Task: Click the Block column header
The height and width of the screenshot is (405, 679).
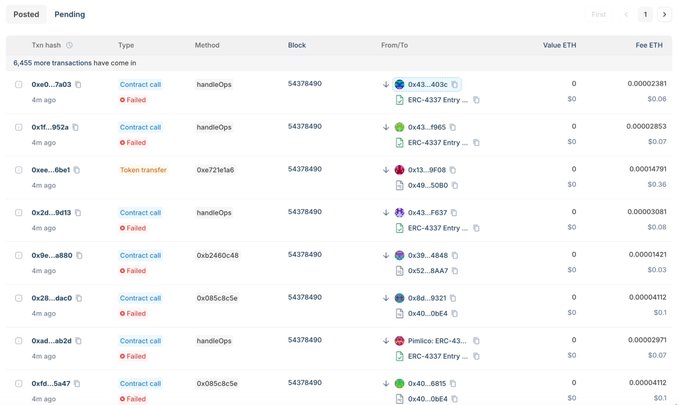Action: (297, 45)
